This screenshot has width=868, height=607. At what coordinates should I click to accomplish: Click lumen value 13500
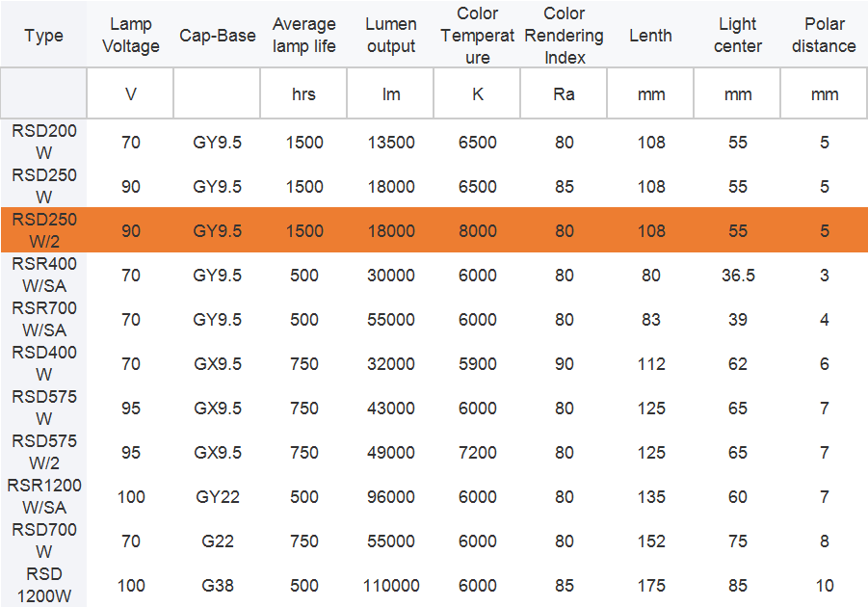(391, 143)
